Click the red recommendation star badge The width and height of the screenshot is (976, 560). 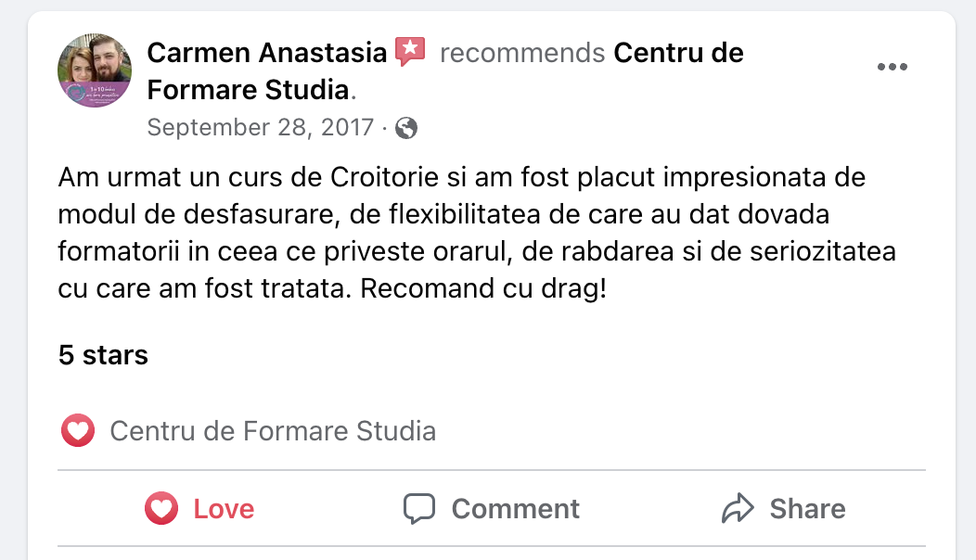[x=409, y=52]
